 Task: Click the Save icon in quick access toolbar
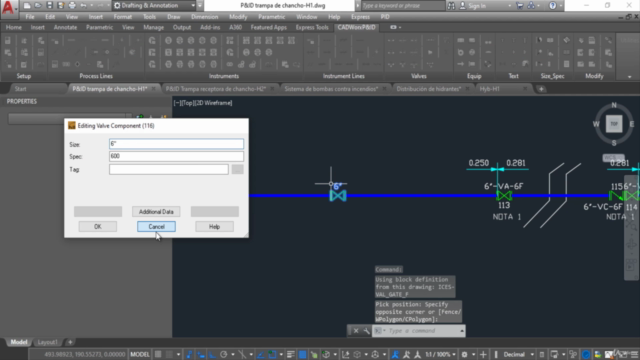point(49,6)
